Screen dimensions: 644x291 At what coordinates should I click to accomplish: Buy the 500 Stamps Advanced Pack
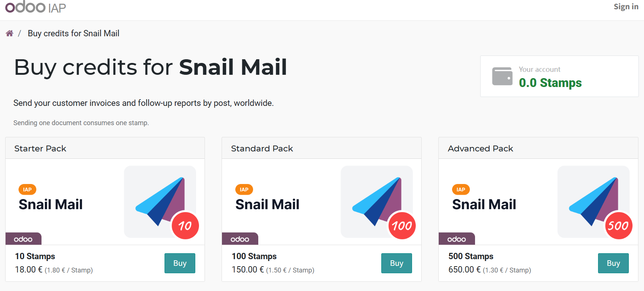click(613, 263)
